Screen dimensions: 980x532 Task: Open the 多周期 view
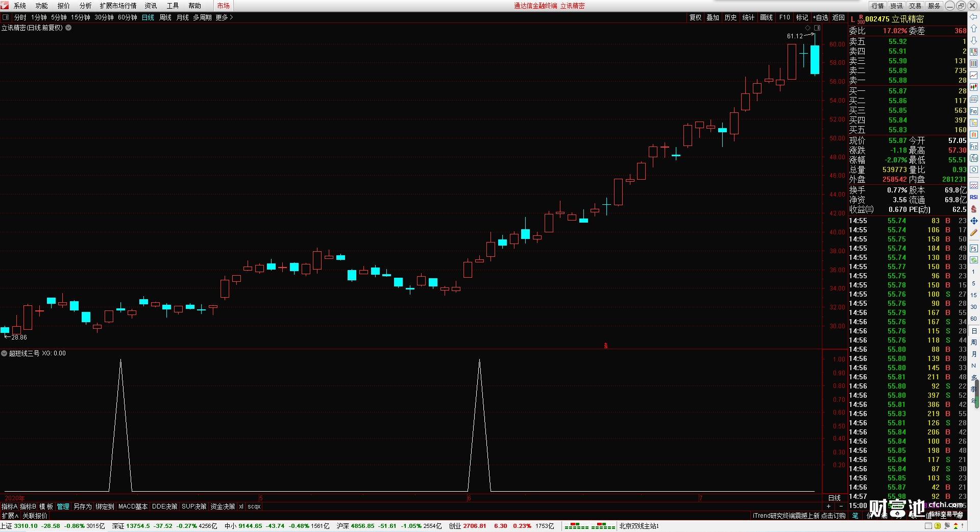point(202,17)
